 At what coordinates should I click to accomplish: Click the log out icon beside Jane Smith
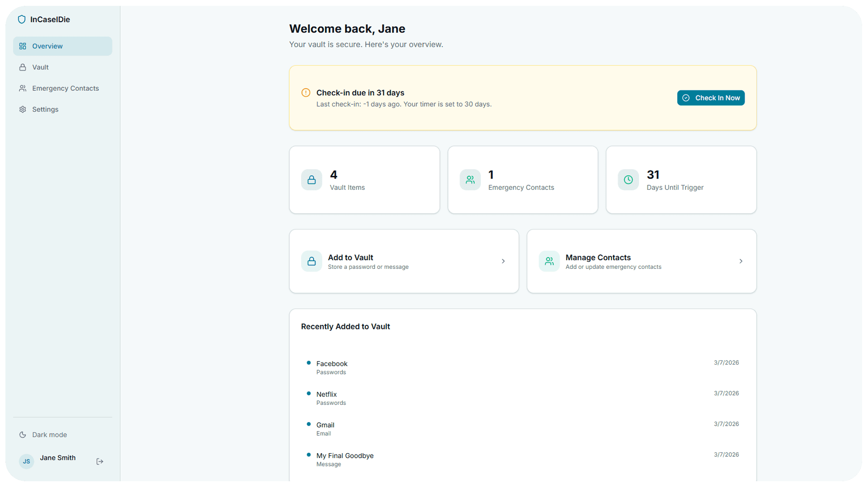coord(100,461)
